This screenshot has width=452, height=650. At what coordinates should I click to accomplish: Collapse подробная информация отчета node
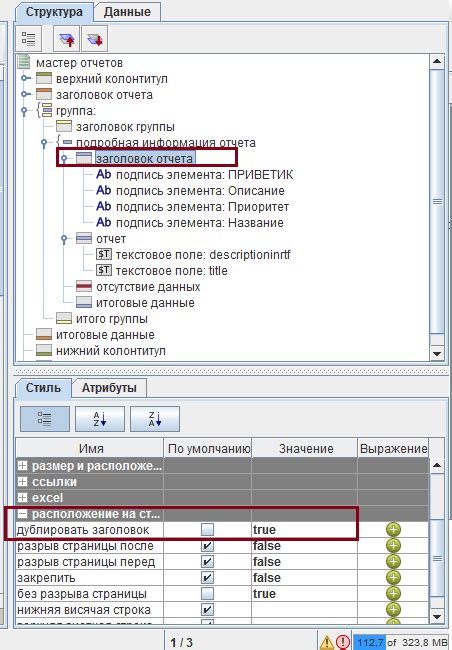pos(44,143)
